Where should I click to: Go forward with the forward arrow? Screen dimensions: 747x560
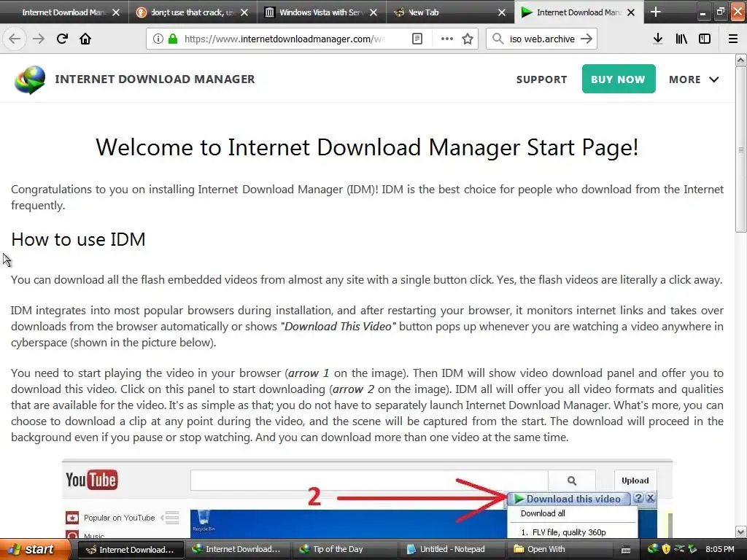39,39
